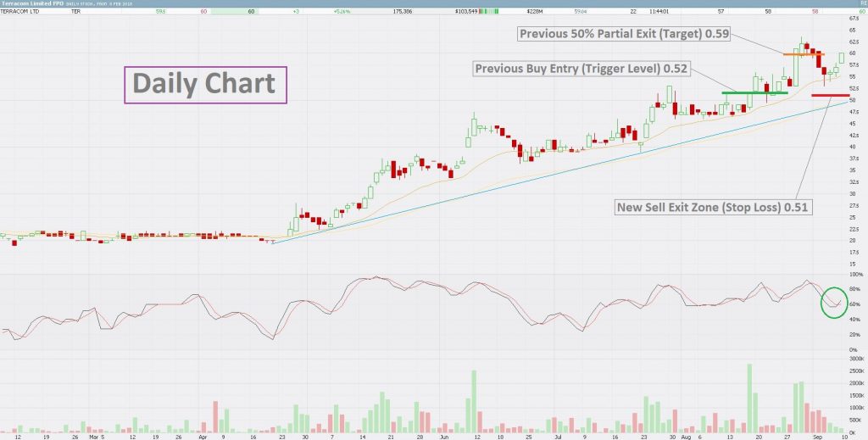Image resolution: width=868 pixels, height=440 pixels.
Task: Click the 175,386 volume cell
Action: 401,11
